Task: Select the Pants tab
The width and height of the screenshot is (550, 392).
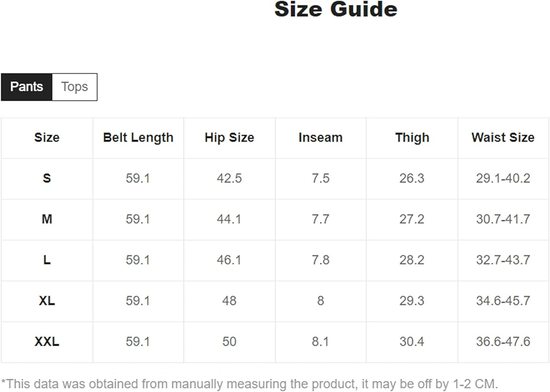Action: [26, 87]
